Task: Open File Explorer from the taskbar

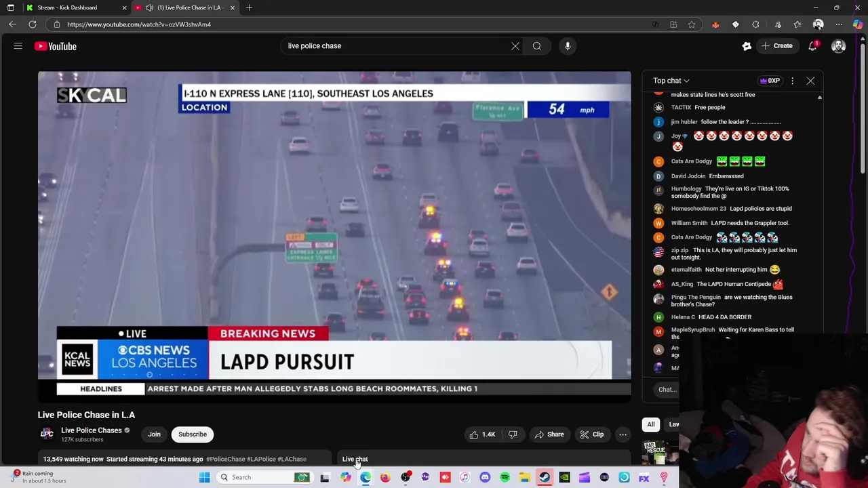Action: [525, 477]
